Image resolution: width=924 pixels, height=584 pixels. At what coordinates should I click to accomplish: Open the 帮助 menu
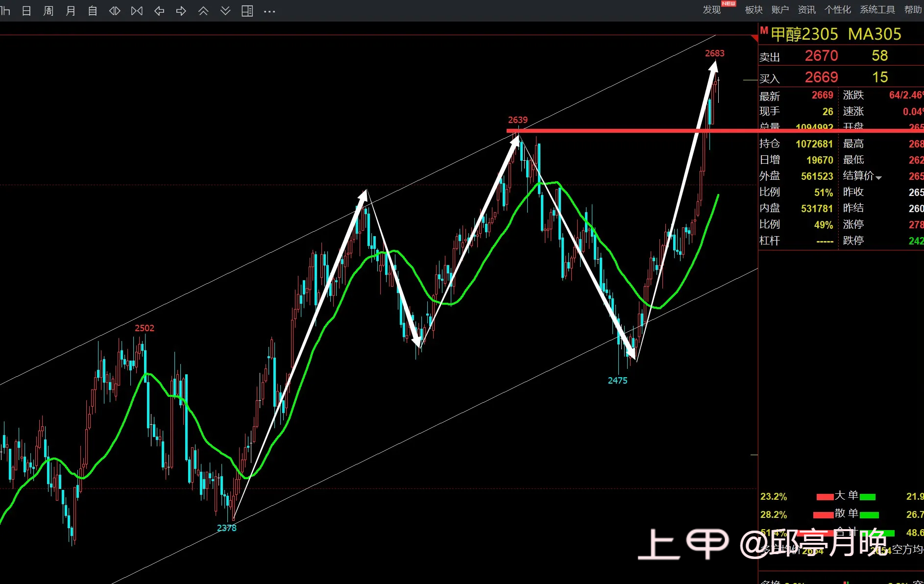pyautogui.click(x=913, y=10)
